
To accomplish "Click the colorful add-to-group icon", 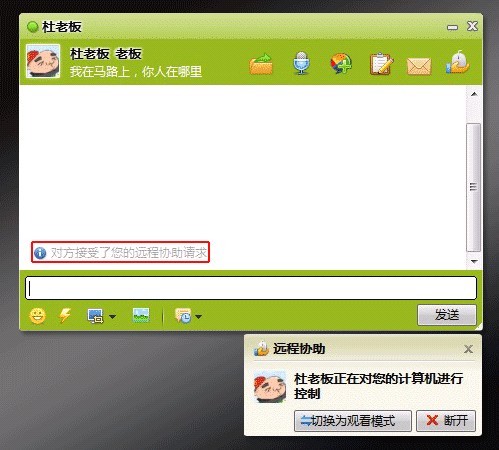I will pyautogui.click(x=341, y=63).
